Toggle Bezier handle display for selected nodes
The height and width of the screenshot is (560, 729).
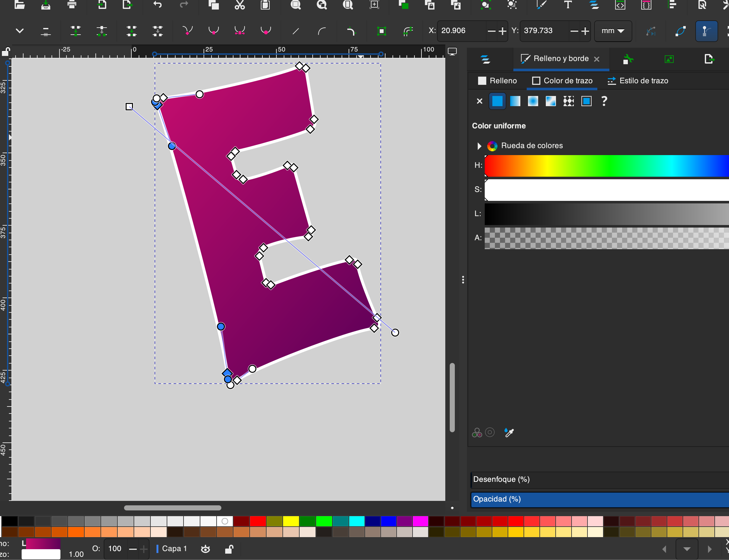(x=706, y=31)
